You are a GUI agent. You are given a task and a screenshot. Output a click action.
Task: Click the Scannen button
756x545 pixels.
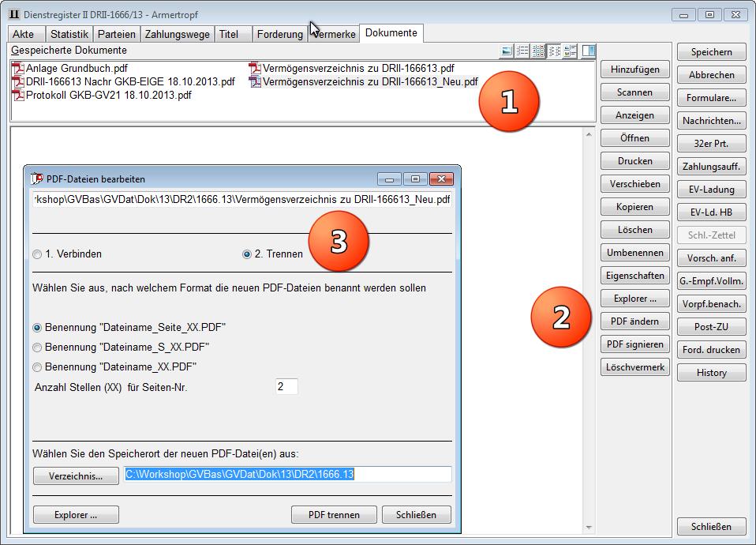pyautogui.click(x=634, y=92)
